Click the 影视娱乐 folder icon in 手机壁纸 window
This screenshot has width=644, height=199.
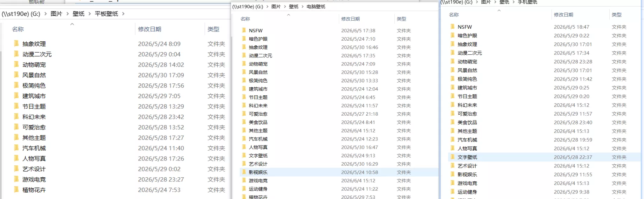453,174
